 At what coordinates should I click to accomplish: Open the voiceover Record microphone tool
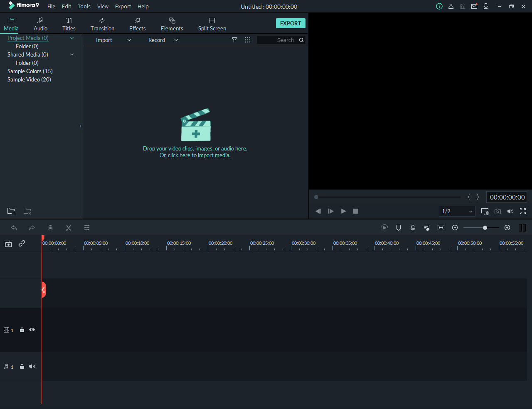click(413, 227)
